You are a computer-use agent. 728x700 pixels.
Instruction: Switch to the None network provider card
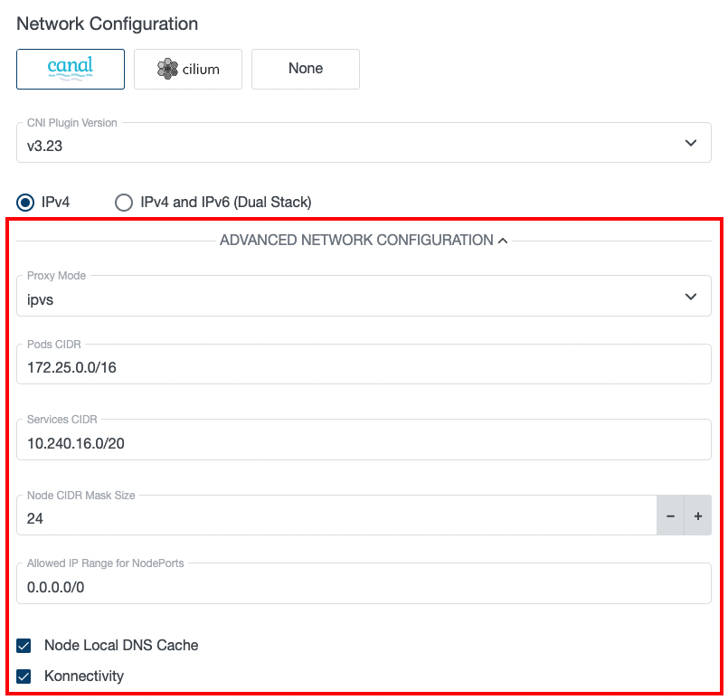305,69
